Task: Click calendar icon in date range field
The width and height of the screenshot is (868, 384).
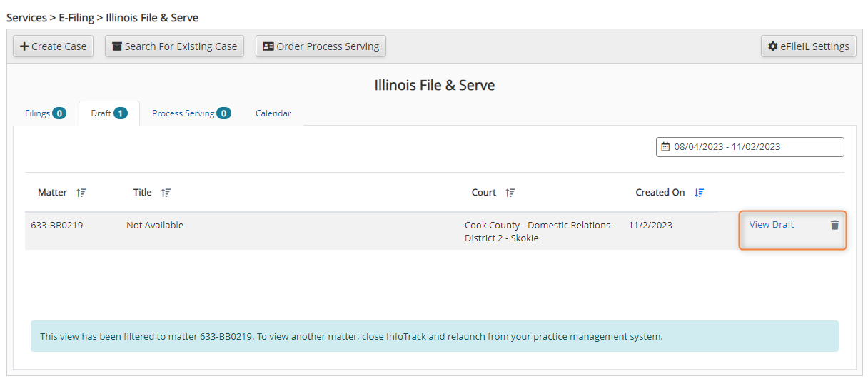Action: point(666,147)
